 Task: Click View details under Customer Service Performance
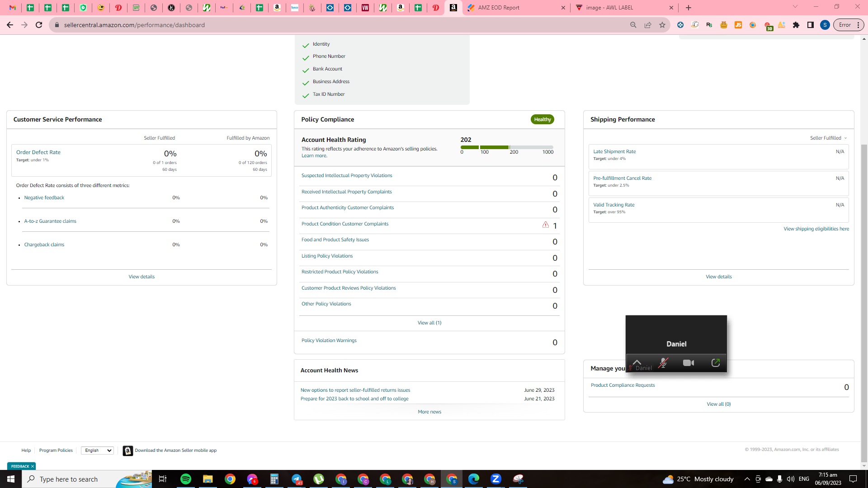pyautogui.click(x=142, y=277)
